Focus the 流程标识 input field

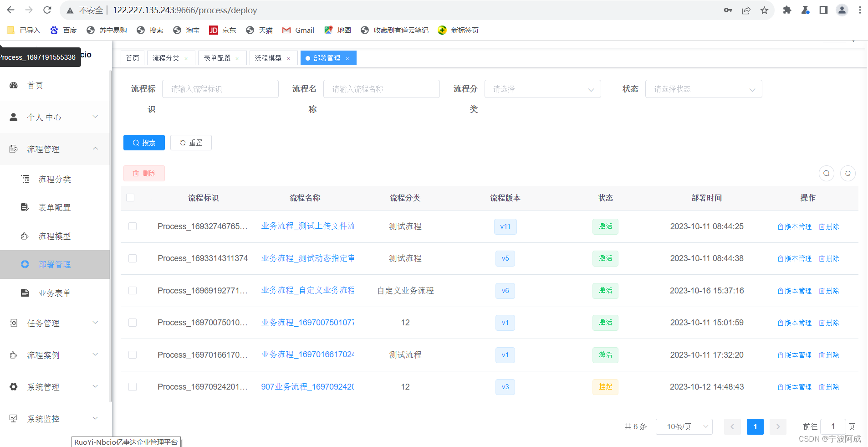coord(220,89)
